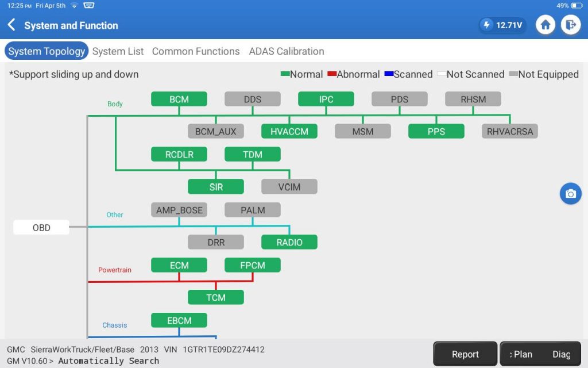Select the ADAS Calibration tab
This screenshot has height=368, width=588.
(x=287, y=51)
